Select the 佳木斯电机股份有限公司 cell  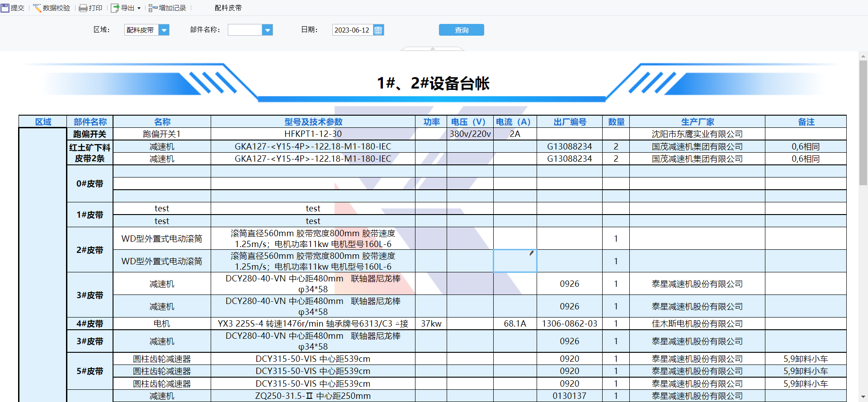(697, 323)
